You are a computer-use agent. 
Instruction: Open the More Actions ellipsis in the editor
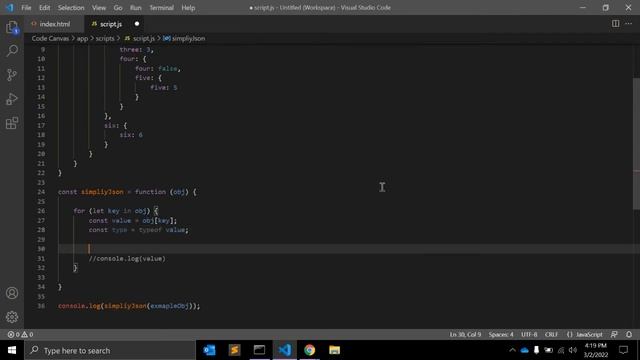[x=629, y=24]
